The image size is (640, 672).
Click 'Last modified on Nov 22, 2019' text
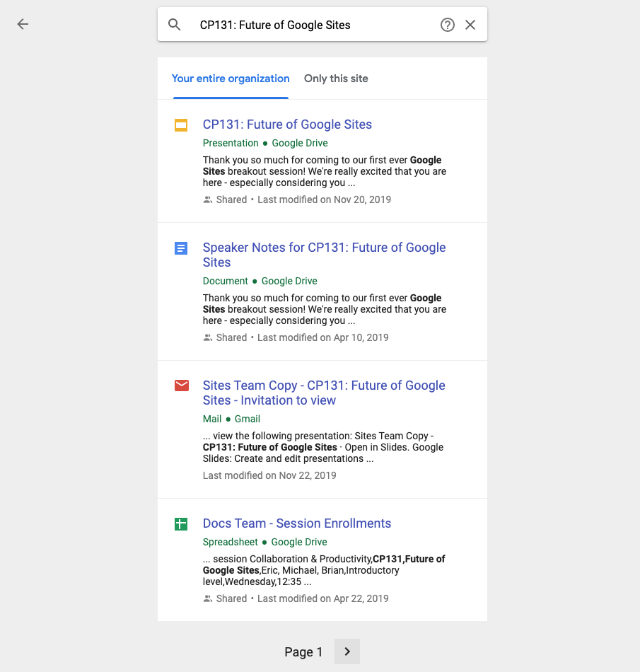269,476
